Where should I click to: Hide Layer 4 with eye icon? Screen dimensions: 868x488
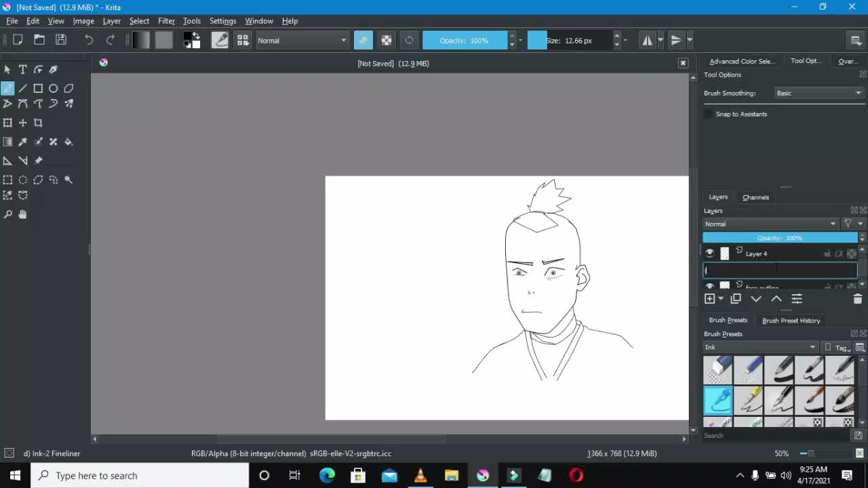pyautogui.click(x=709, y=253)
